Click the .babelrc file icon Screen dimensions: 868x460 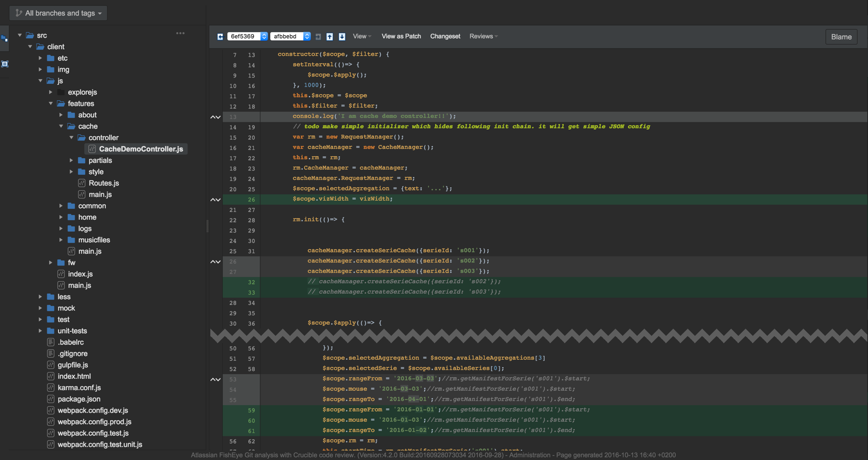[51, 342]
